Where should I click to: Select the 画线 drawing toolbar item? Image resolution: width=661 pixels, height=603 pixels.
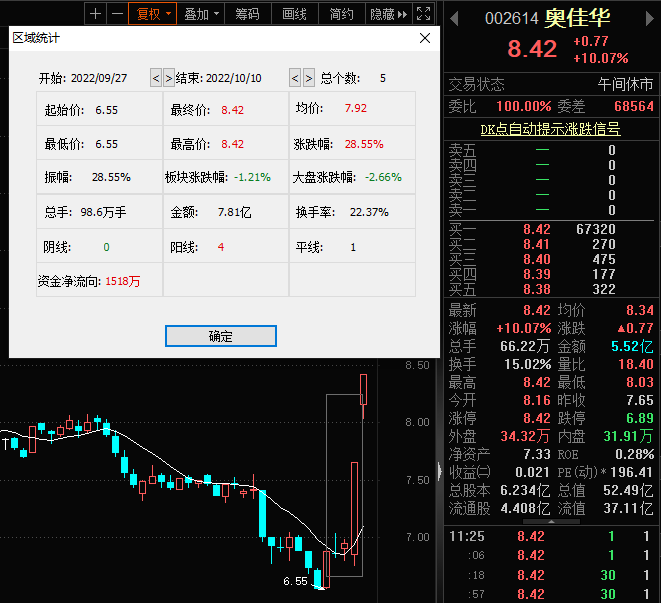pos(294,13)
